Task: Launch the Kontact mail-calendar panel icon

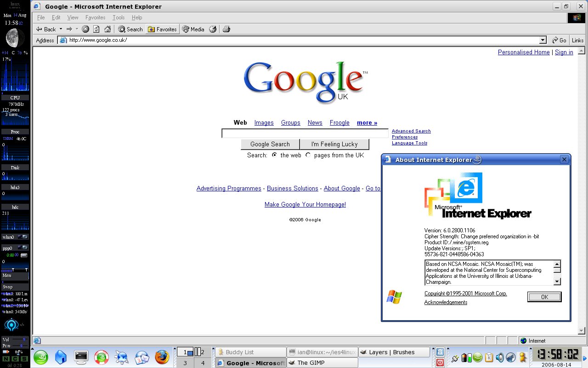Action: tap(141, 357)
